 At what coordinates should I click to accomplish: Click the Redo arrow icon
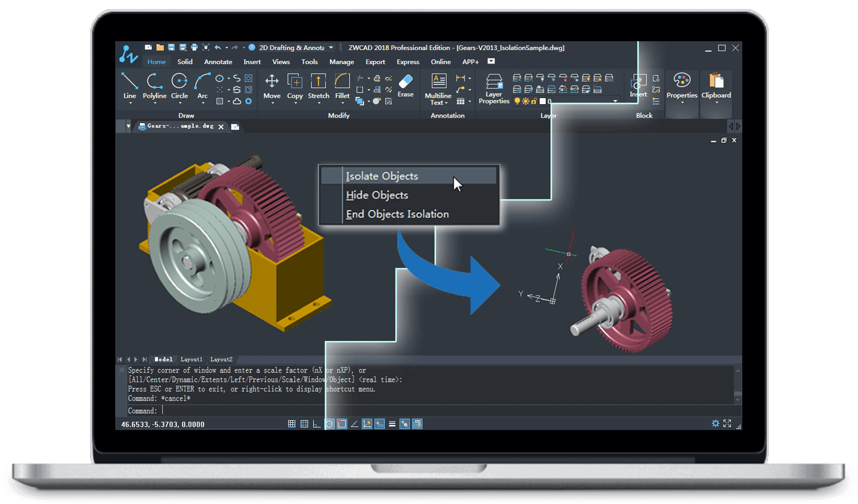[235, 48]
